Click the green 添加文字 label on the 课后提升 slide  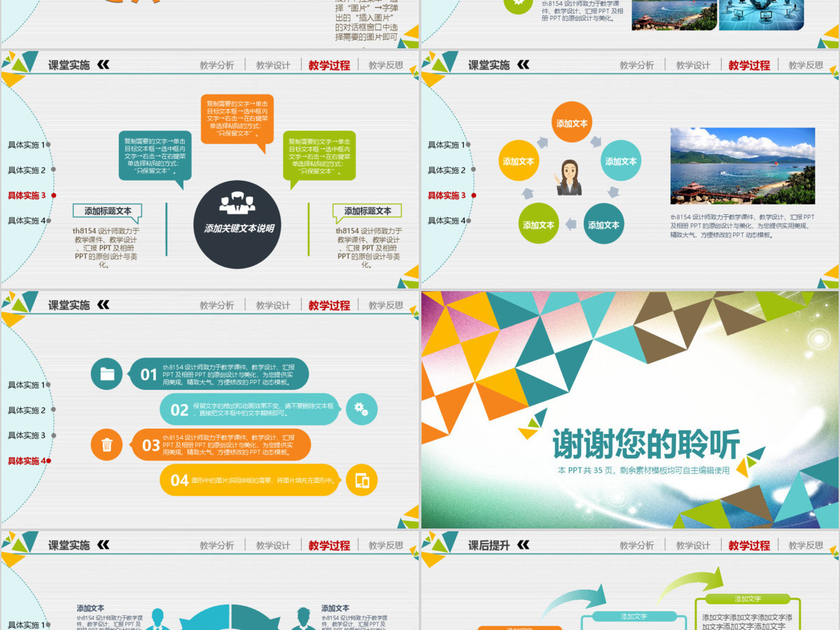tap(748, 599)
